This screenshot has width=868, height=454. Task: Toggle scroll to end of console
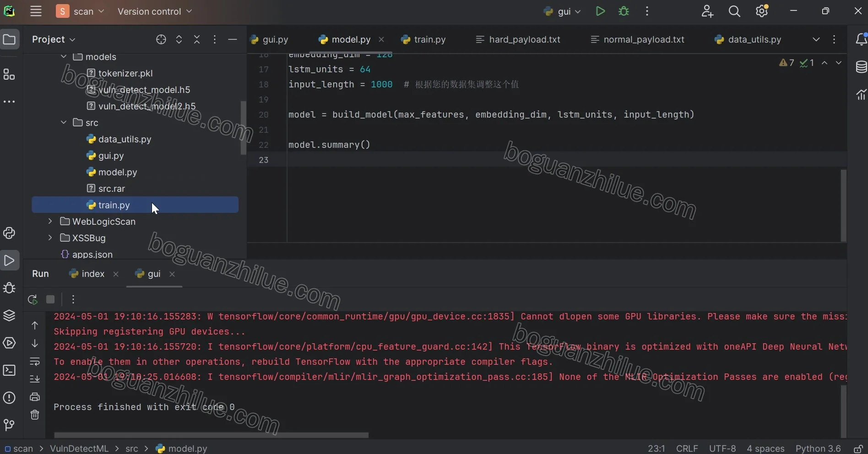tap(35, 379)
